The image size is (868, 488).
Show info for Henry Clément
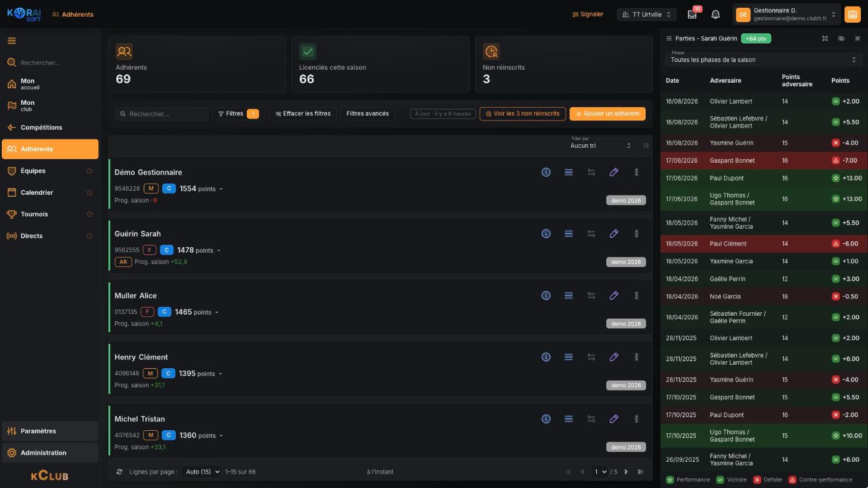545,357
